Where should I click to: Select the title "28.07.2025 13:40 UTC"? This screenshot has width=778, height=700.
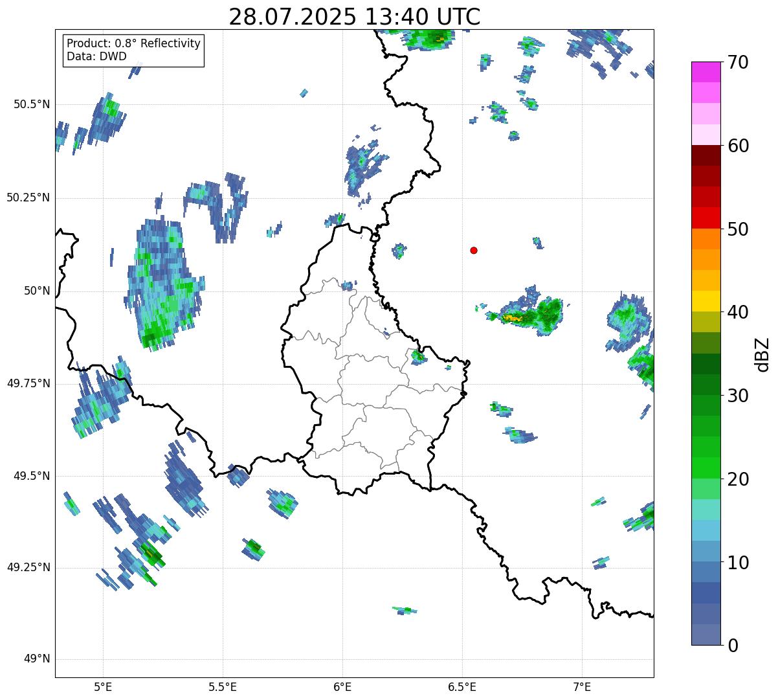pos(355,16)
